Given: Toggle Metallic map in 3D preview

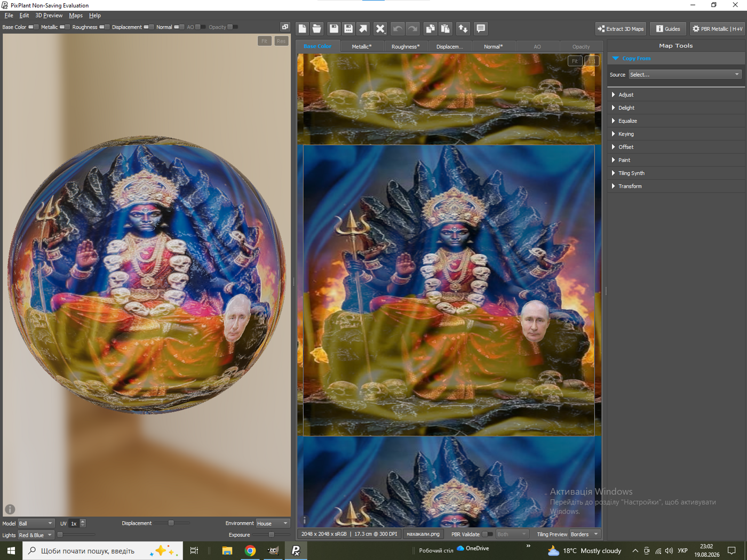Looking at the screenshot, I should 65,27.
